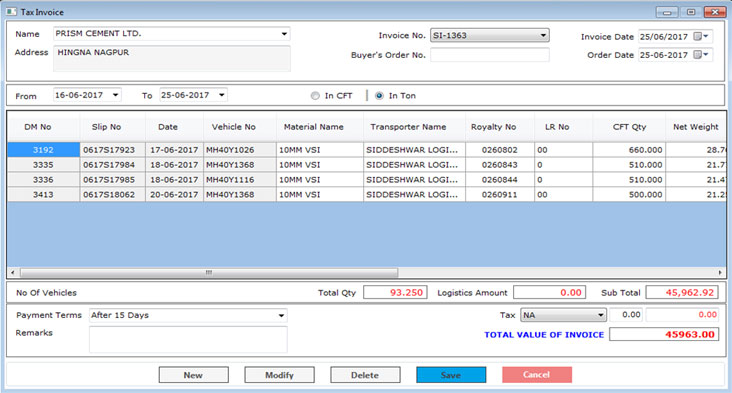732x393 pixels.
Task: Click the Logistics Amount field
Action: pyautogui.click(x=549, y=293)
